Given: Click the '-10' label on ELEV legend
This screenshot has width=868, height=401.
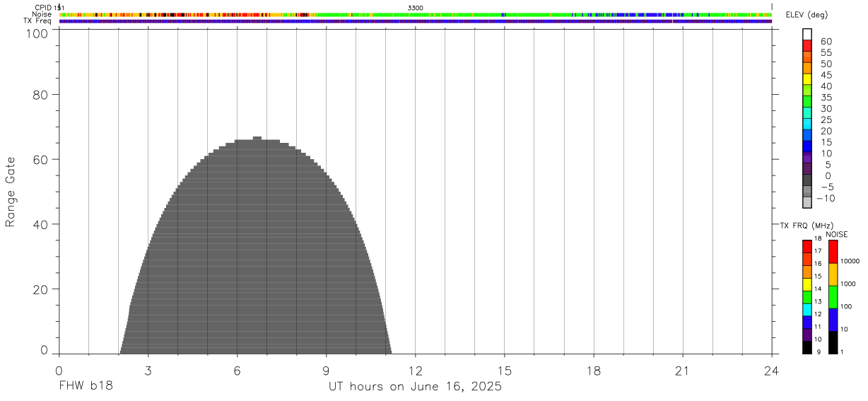Looking at the screenshot, I should click(x=826, y=199).
